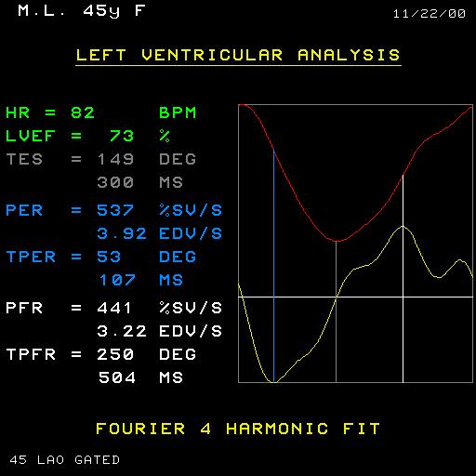Viewport: 476px width, 476px height.
Task: Click the gray end-systole marker line
Action: [337, 311]
